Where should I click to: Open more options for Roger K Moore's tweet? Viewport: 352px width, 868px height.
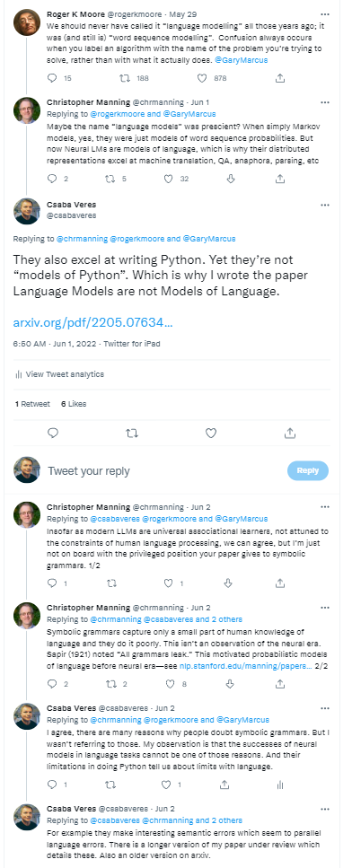325,13
